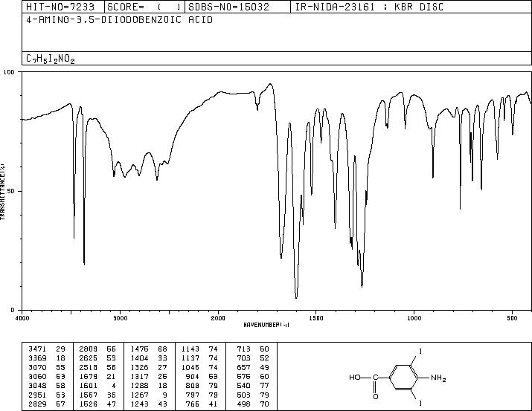Click the carbonyl O atom below the C
The width and height of the screenshot is (532, 411).
pos(376,396)
